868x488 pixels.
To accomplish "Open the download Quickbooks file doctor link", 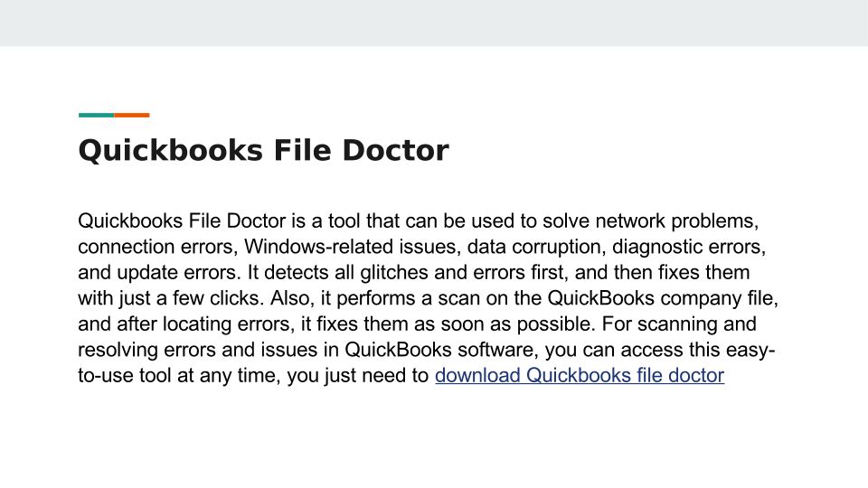I will (579, 376).
